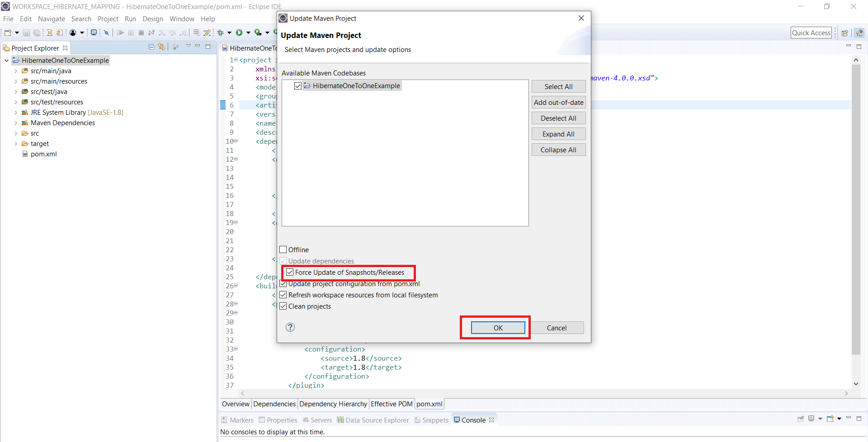Click the Deselect All button
The image size is (868, 442).
(x=558, y=118)
